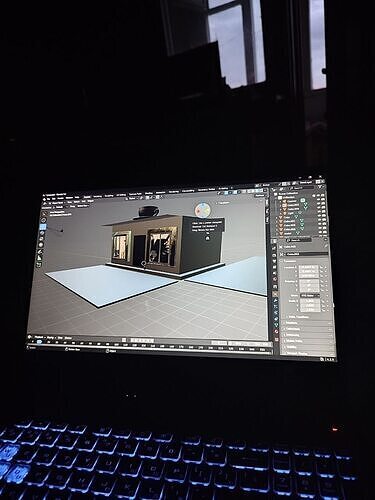
Task: Select the highlighted Move tool
Action: pyautogui.click(x=43, y=227)
